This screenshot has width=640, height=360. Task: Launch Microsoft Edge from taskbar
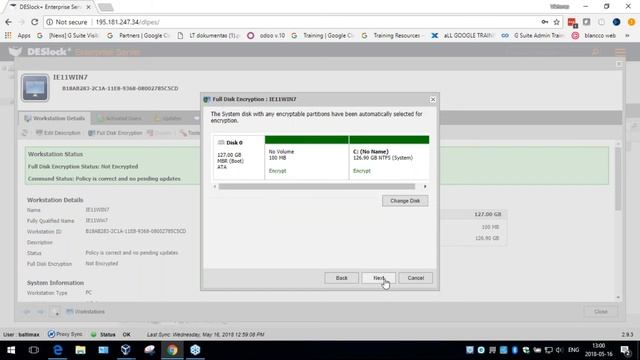58,350
